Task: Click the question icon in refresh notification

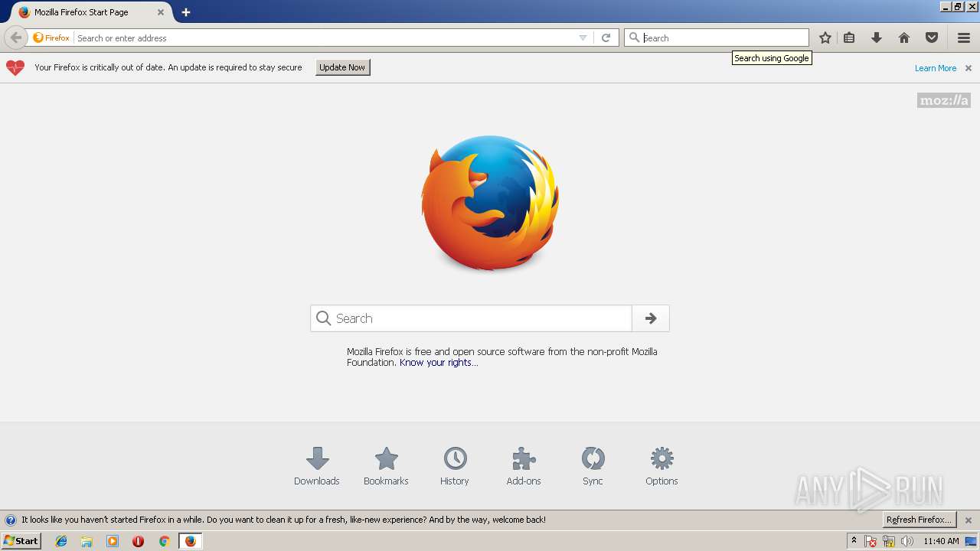Action: 11,520
